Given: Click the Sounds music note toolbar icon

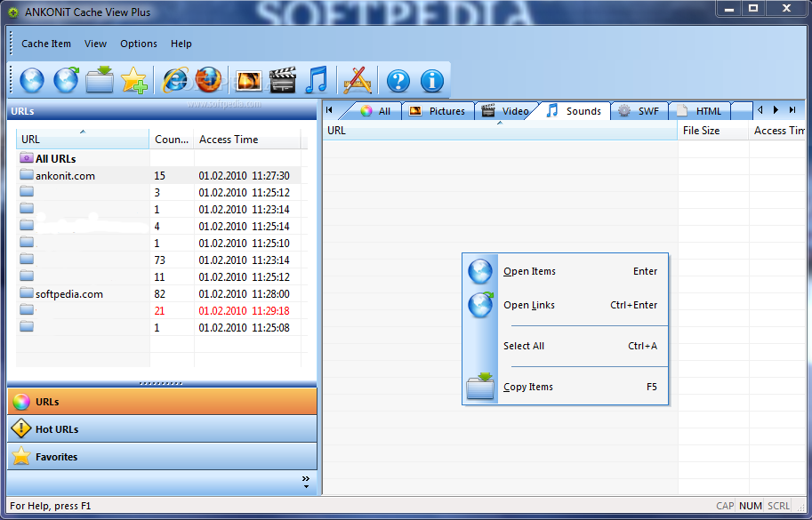Looking at the screenshot, I should coord(317,80).
